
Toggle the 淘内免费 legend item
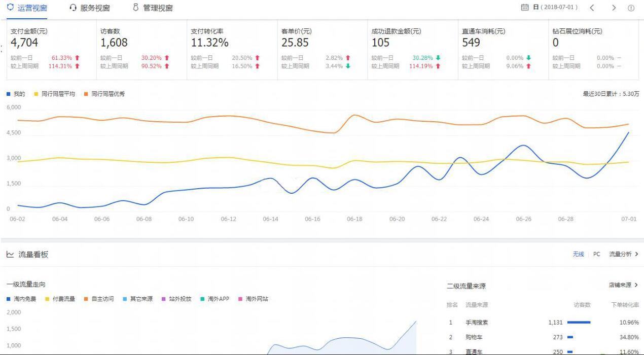click(x=21, y=299)
